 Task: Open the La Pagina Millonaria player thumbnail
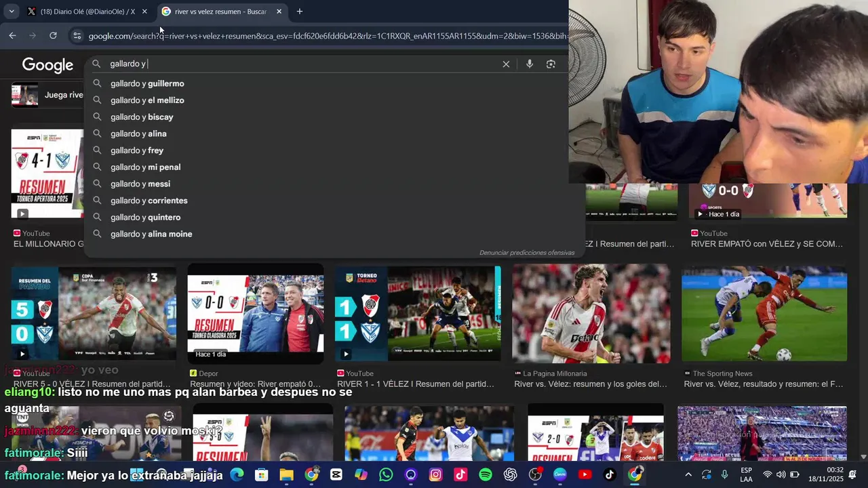[x=591, y=314]
